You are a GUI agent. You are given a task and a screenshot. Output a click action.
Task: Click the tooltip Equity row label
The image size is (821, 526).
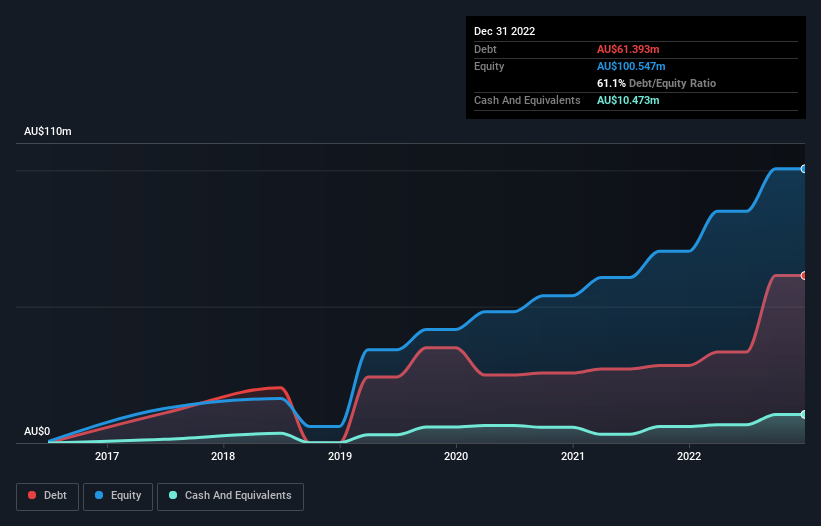point(489,66)
